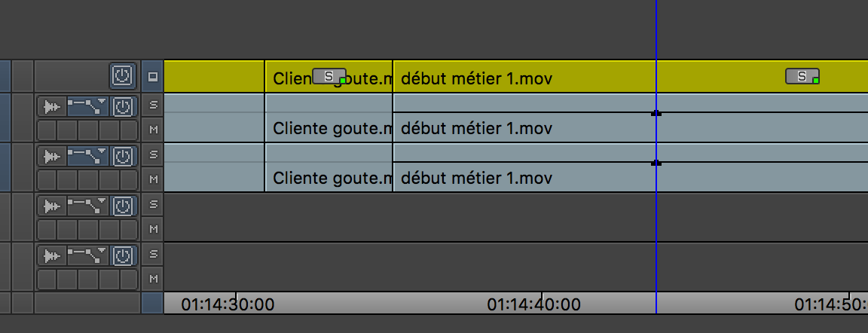Toggle waveform display on the topmost audio track
Viewport: 868px width, 333px height.
click(51, 106)
